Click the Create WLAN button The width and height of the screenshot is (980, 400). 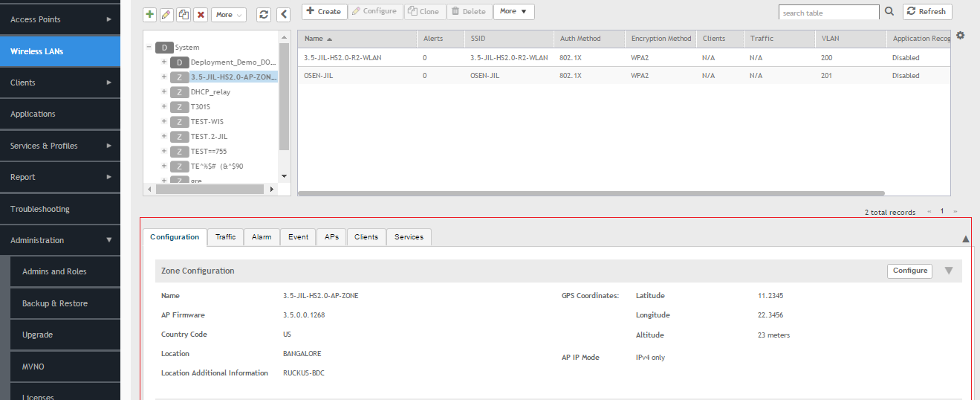click(x=324, y=11)
